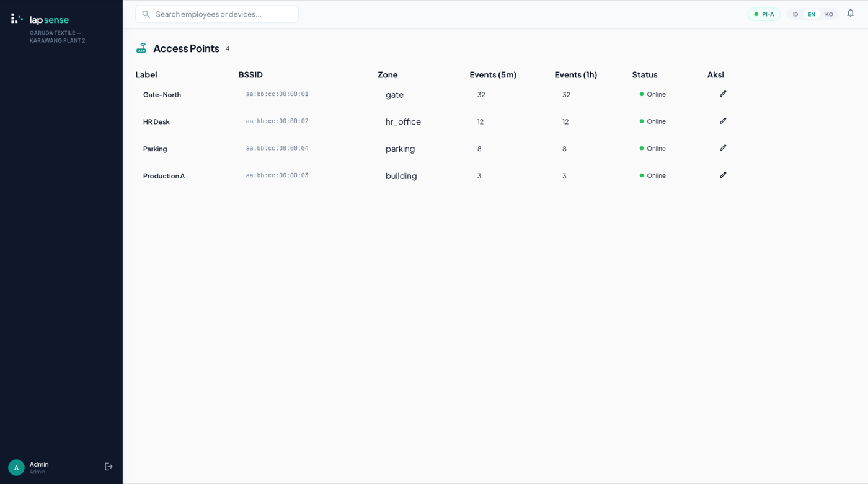Viewport: 868px width, 484px height.
Task: Sort by the Zone column header
Action: [x=387, y=75]
